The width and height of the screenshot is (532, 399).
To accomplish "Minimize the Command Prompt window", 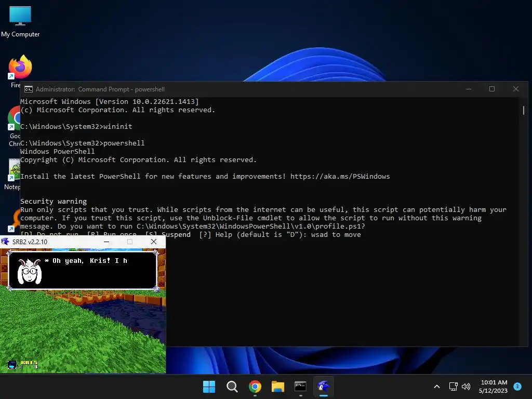I will (x=469, y=89).
